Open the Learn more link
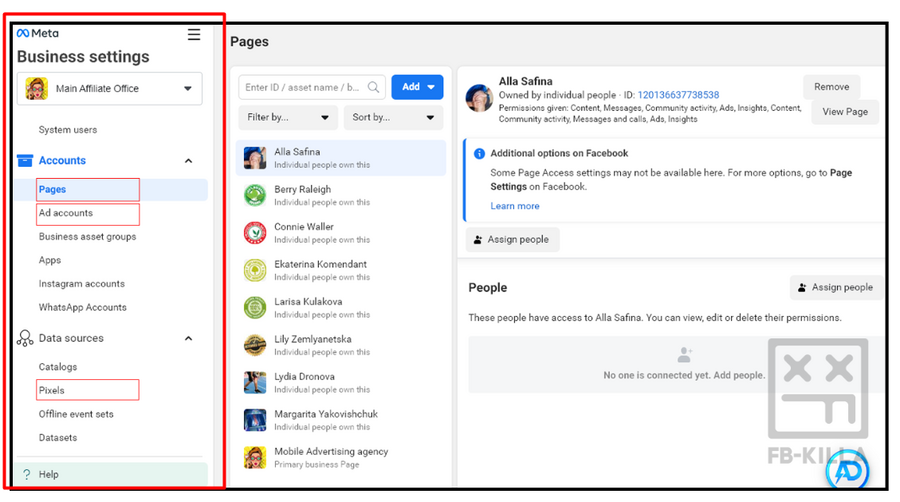This screenshot has height=502, width=900. coord(515,206)
